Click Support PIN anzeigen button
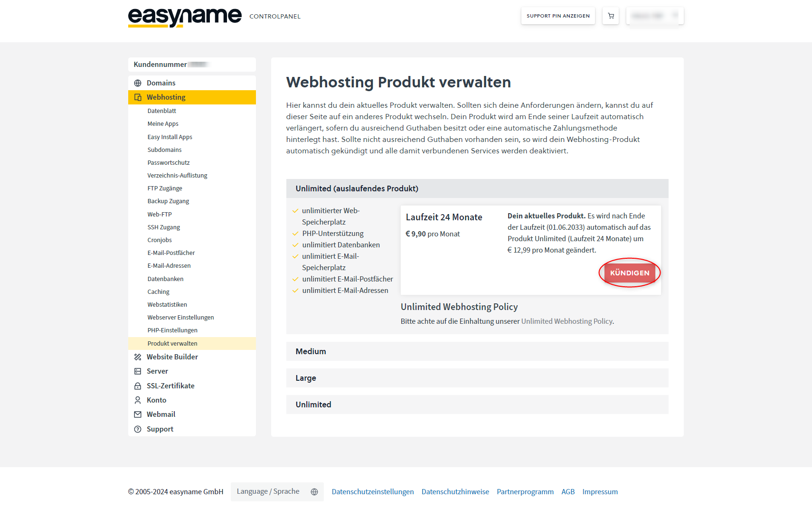The width and height of the screenshot is (812, 508). point(558,16)
